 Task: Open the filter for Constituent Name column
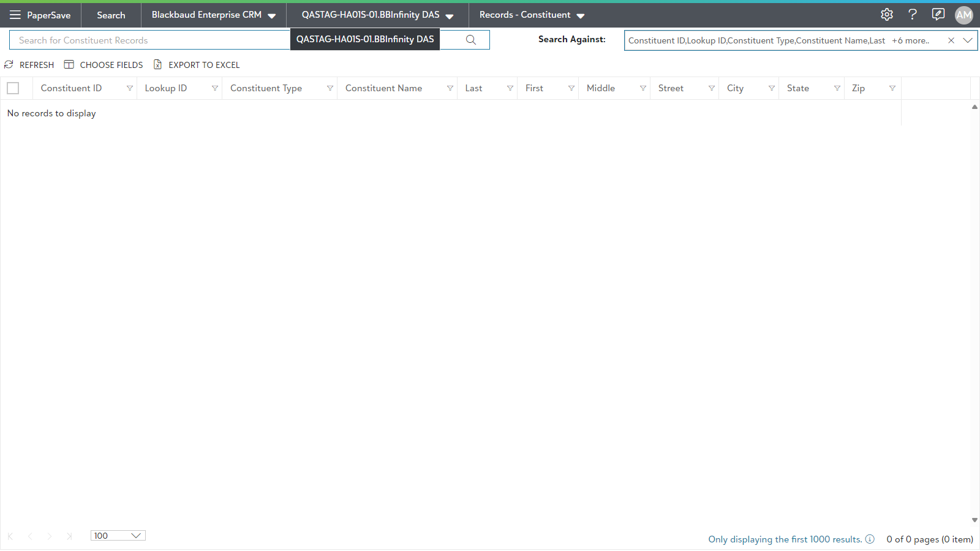coord(450,88)
